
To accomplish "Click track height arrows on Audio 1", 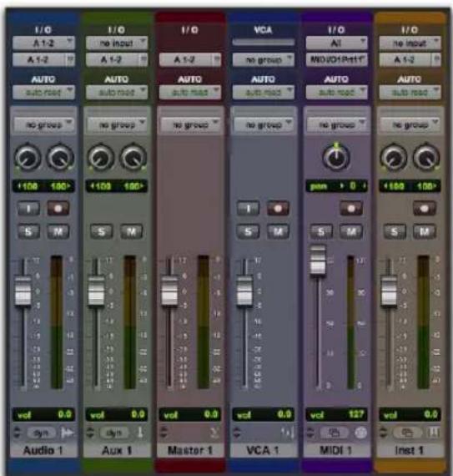I will (x=18, y=433).
